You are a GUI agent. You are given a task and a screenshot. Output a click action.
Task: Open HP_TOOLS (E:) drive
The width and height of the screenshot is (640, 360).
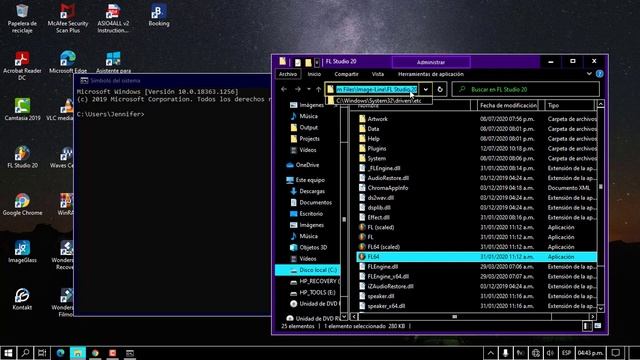[313, 293]
